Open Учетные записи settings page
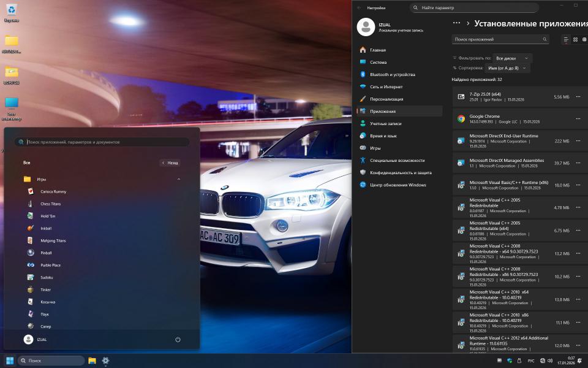 click(385, 123)
